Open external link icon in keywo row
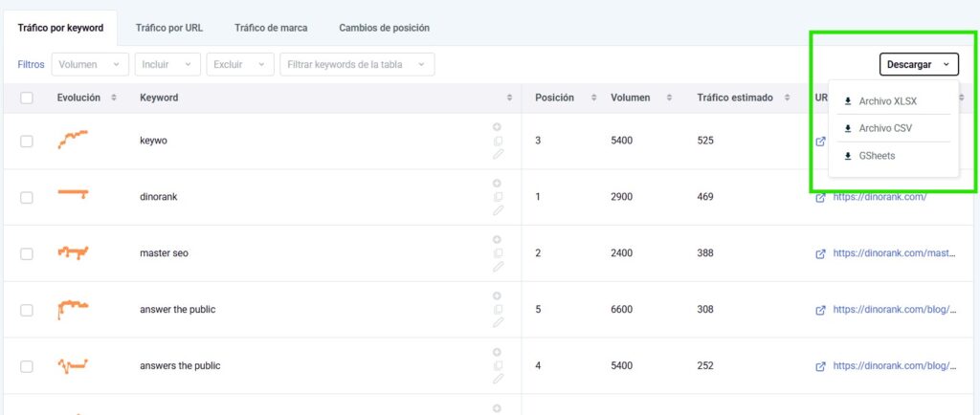980x415 pixels. click(820, 141)
